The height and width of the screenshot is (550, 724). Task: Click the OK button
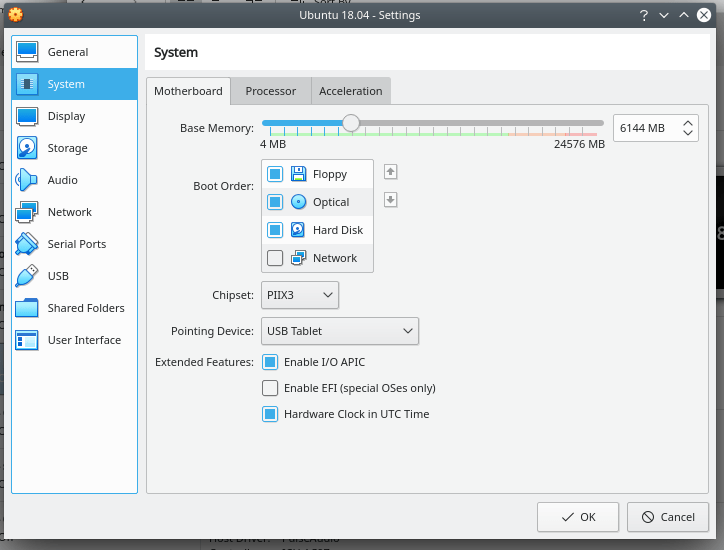coord(578,517)
